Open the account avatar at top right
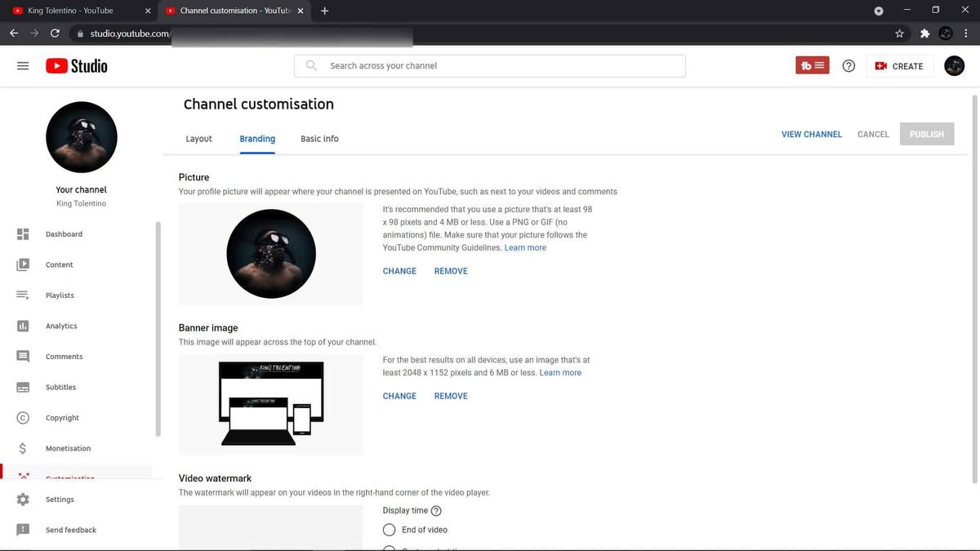 (x=954, y=66)
